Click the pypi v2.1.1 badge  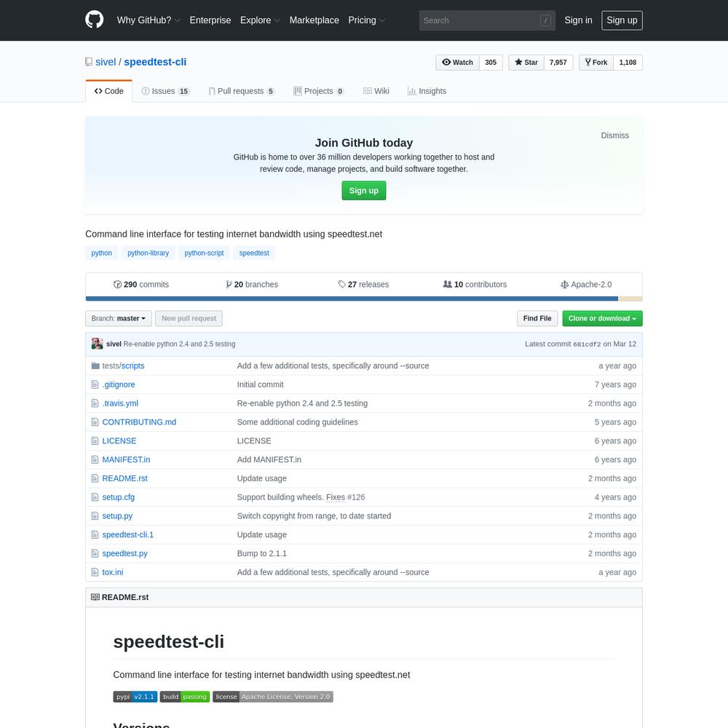coord(135,697)
